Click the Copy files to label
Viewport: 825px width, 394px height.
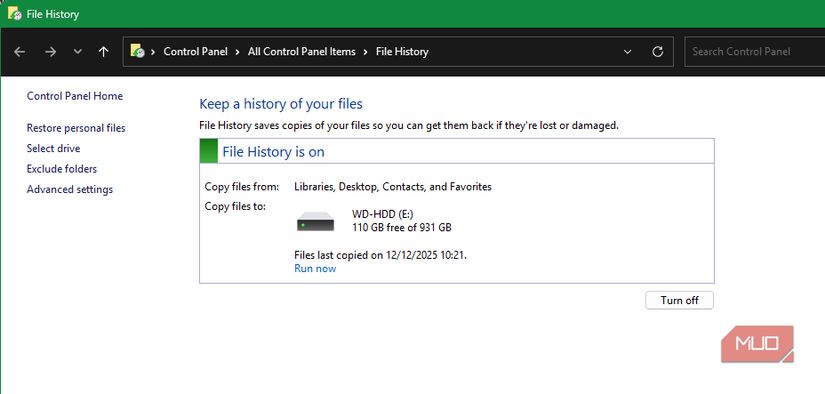(235, 206)
